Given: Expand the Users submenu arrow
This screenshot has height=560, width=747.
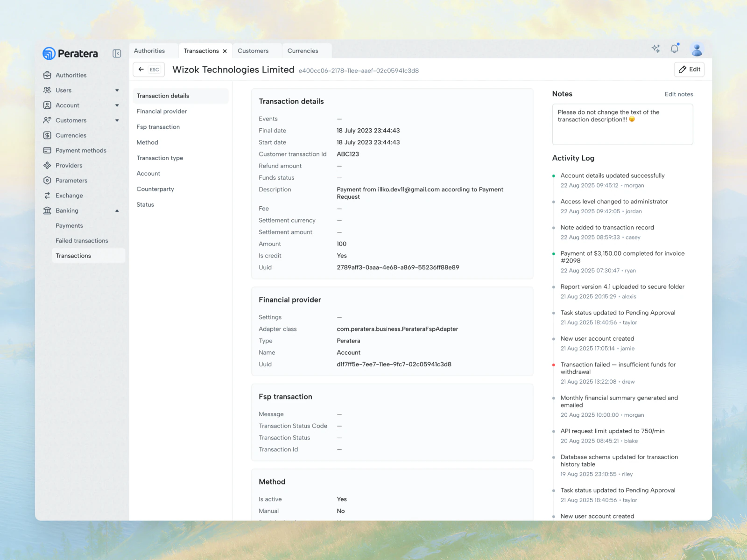Looking at the screenshot, I should (x=117, y=91).
